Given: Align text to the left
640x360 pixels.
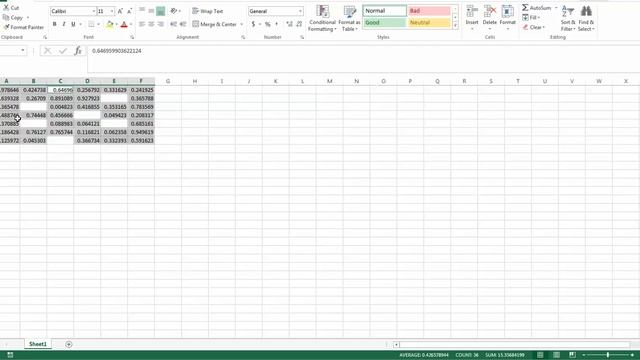Looking at the screenshot, I should tap(142, 24).
